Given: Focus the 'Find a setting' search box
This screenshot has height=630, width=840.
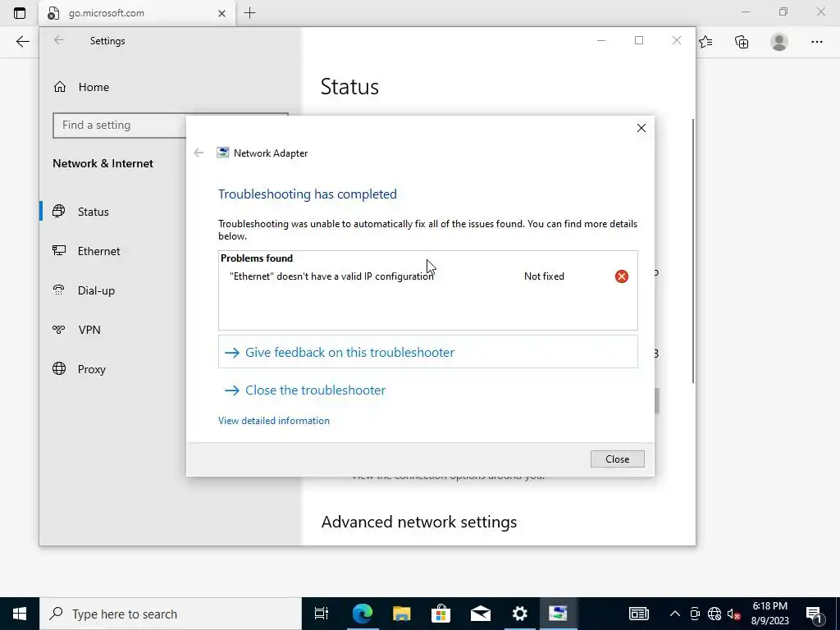Looking at the screenshot, I should click(171, 125).
